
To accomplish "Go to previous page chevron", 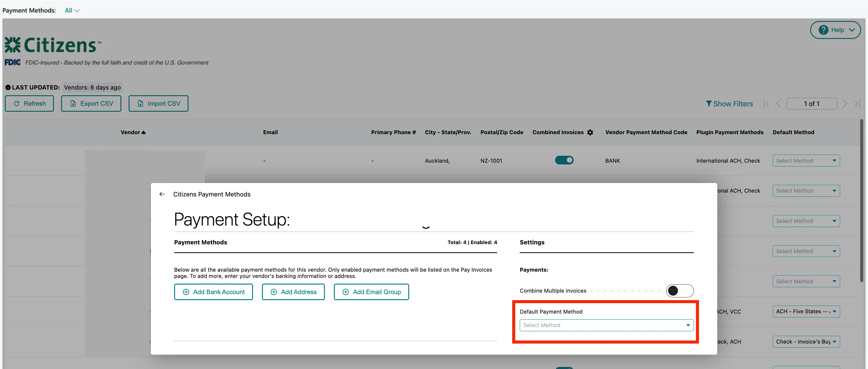I will (778, 104).
